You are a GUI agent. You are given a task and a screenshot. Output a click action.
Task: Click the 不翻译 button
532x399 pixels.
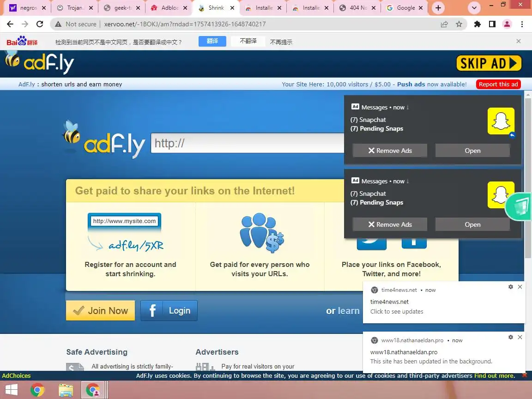[248, 41]
